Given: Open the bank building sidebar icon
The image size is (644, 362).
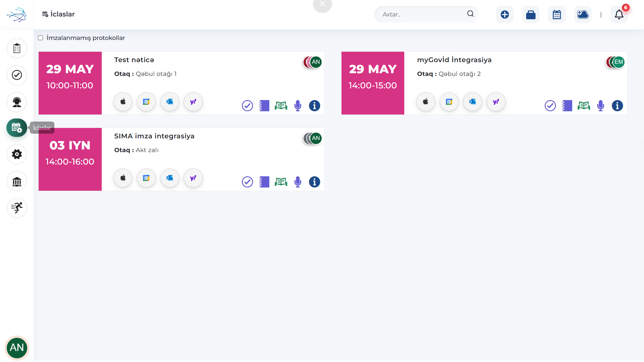Looking at the screenshot, I should pos(17,181).
